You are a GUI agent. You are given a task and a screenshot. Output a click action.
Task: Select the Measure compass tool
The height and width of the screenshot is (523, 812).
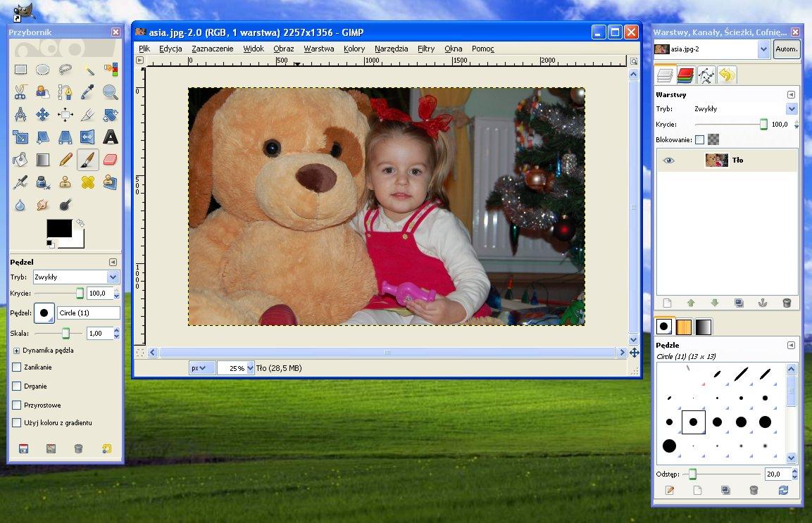pos(20,115)
